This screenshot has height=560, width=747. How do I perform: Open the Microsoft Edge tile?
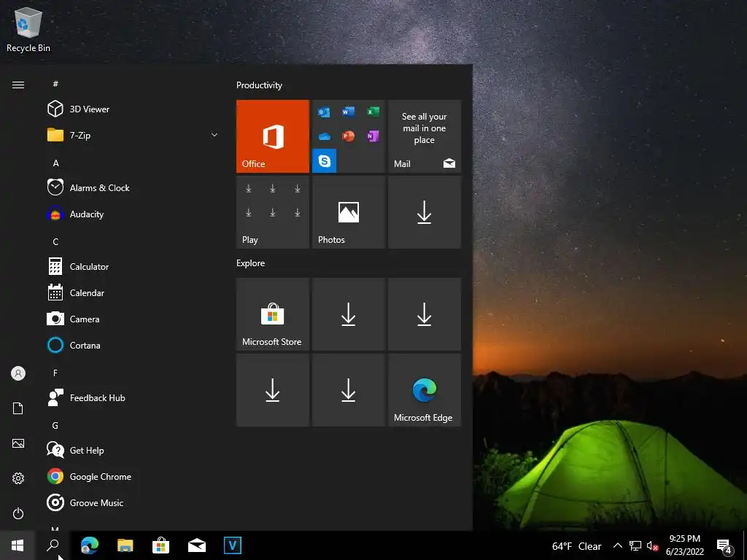tap(425, 390)
